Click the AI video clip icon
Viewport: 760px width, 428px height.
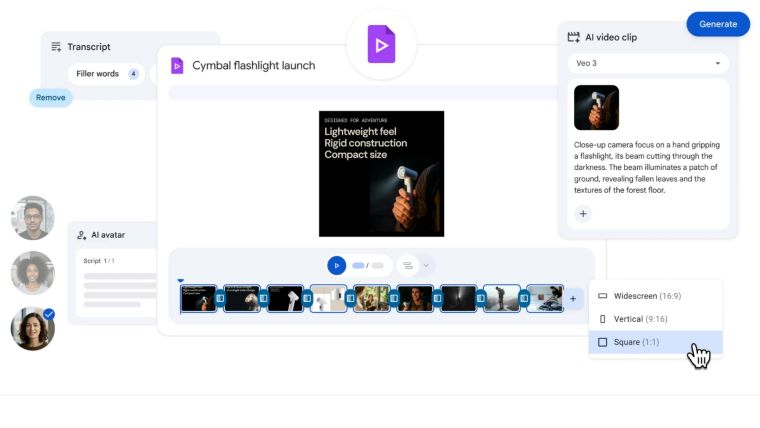point(573,37)
